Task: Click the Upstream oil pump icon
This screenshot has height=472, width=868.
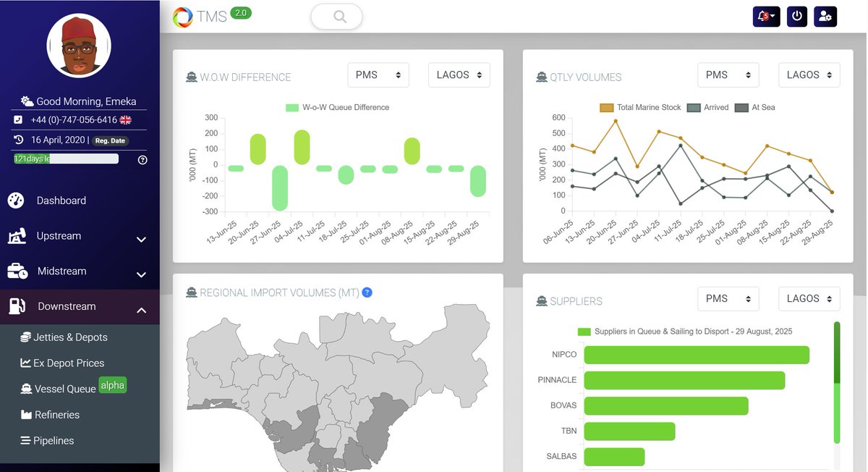Action: (17, 236)
